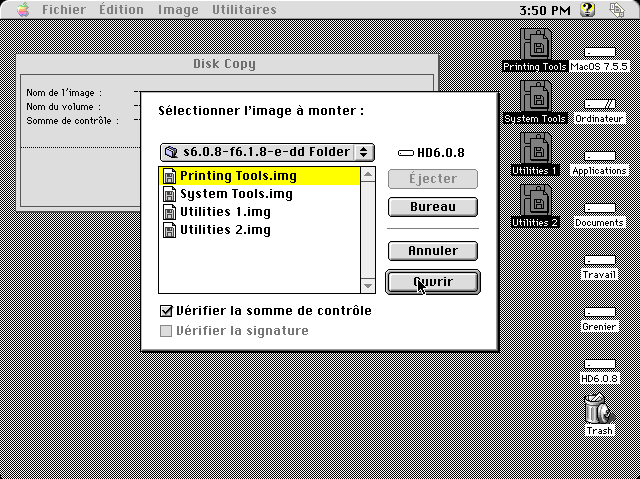Viewport: 640px width, 479px height.
Task: Open the Fichier menu
Action: tap(63, 10)
